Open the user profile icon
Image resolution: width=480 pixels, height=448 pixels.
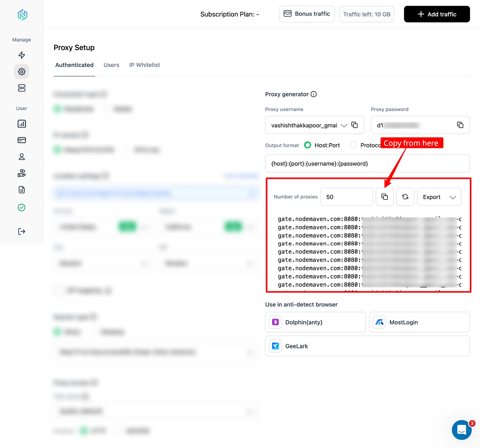22,157
